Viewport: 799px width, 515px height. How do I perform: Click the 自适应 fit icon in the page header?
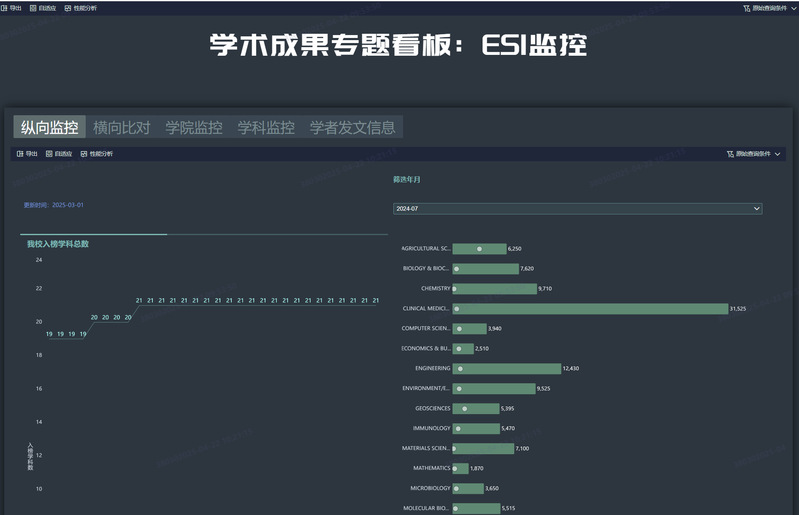33,8
